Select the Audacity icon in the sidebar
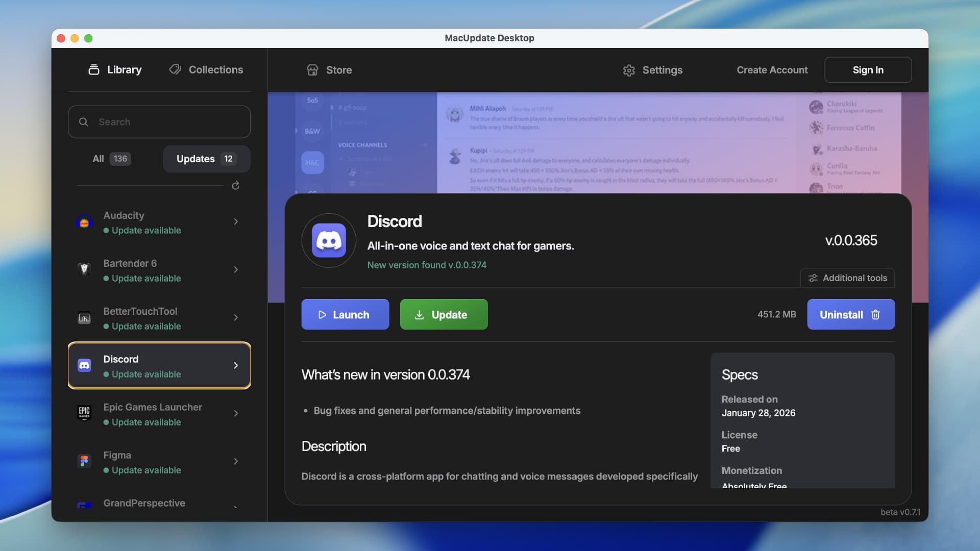The width and height of the screenshot is (980, 551). click(85, 221)
